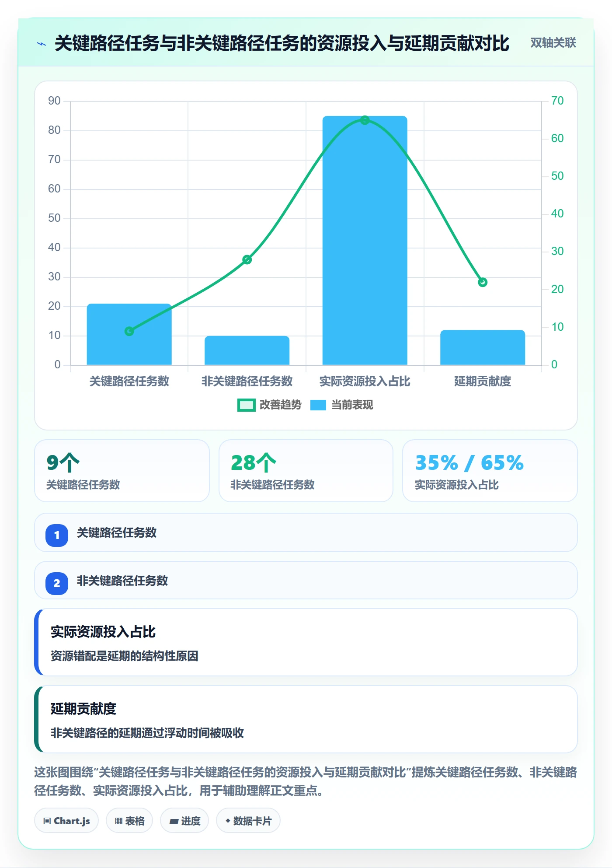This screenshot has width=612, height=868.
Task: Click the 表格 tag
Action: (x=129, y=821)
